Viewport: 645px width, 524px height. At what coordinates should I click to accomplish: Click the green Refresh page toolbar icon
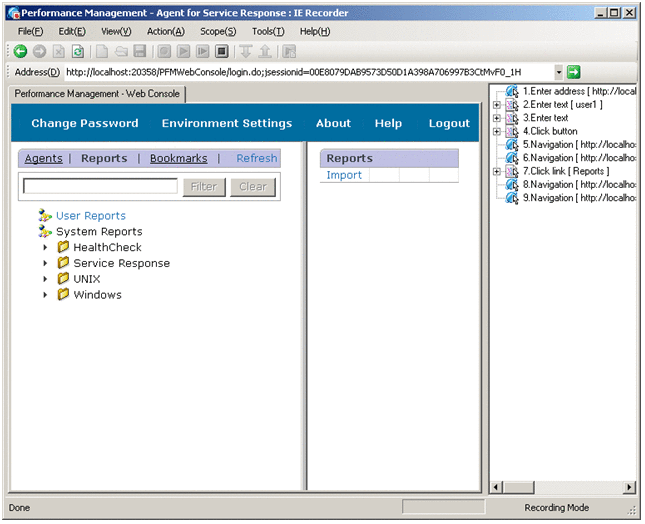[77, 51]
